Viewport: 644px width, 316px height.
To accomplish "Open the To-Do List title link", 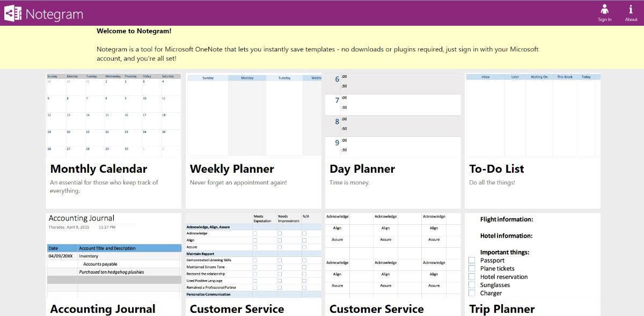I will [496, 169].
